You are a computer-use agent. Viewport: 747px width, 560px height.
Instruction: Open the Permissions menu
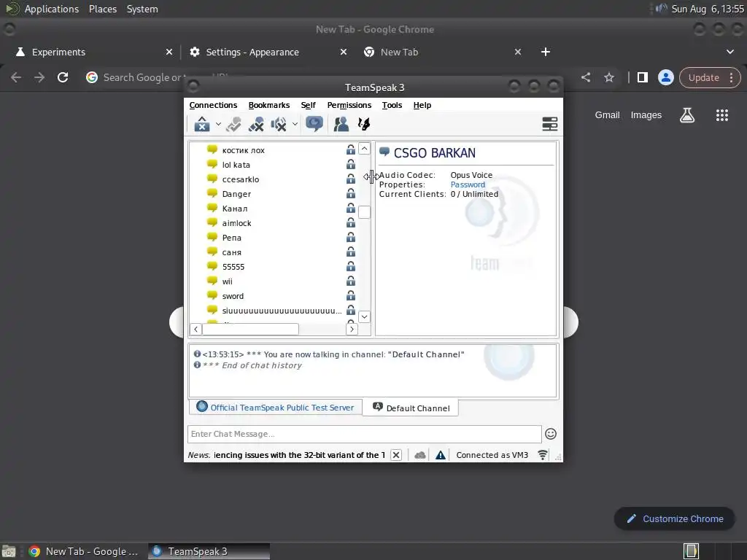[x=349, y=105]
